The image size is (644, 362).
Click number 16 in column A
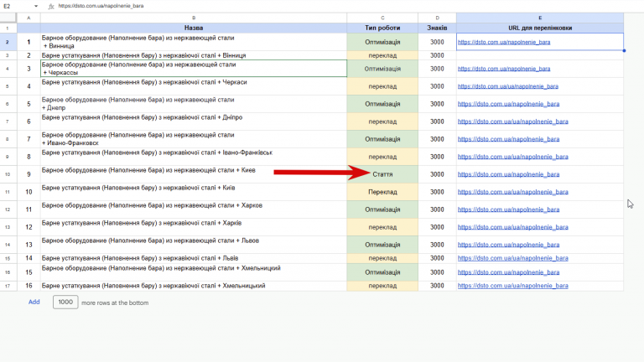point(29,286)
